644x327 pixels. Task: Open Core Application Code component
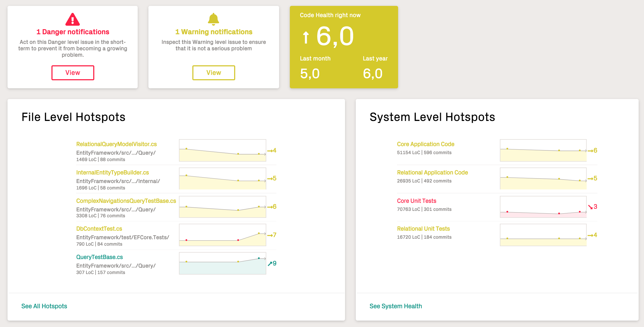[426, 144]
